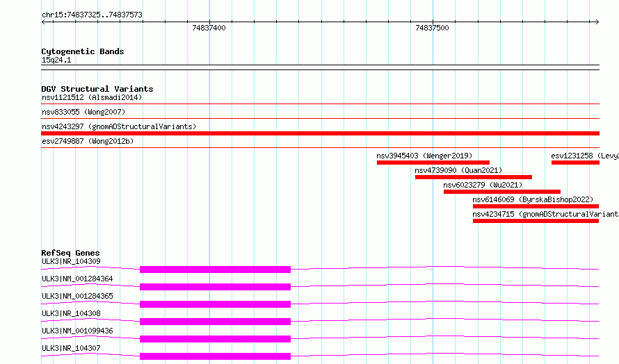Image resolution: width=619 pixels, height=364 pixels.
Task: Click the red bar of nsv4234715
Action: coord(536,221)
